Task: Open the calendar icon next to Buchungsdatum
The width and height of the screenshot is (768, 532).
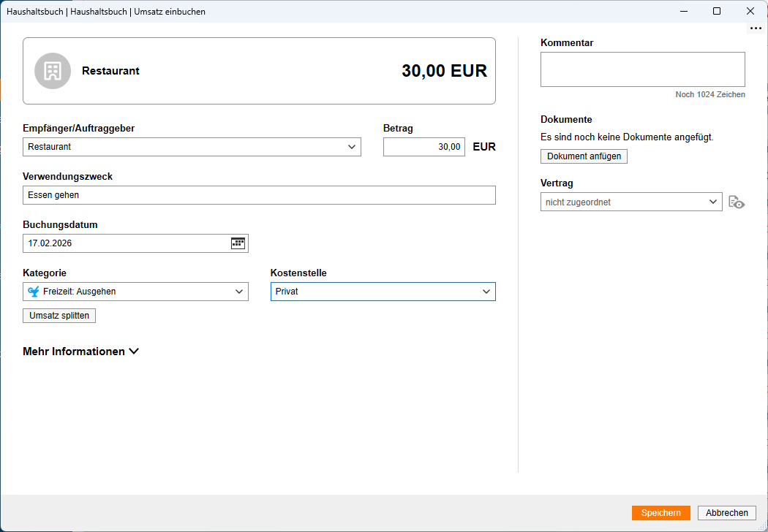Action: pos(237,243)
